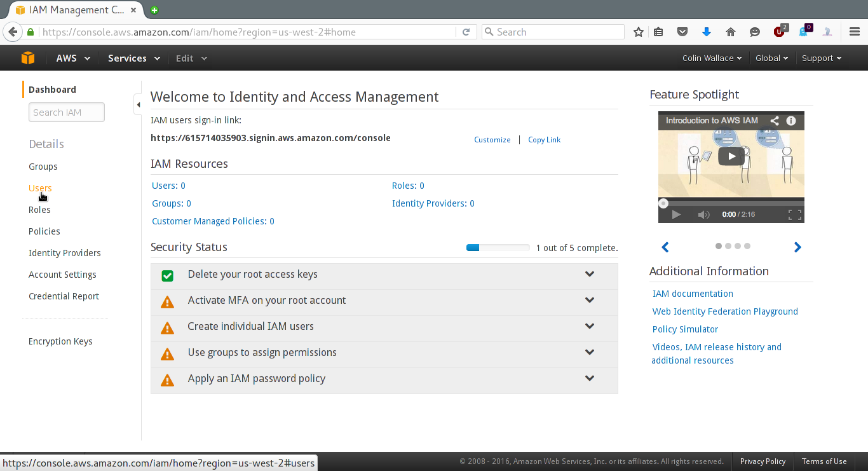Reload the page with refresh icon
Image resolution: width=868 pixels, height=471 pixels.
click(x=466, y=32)
